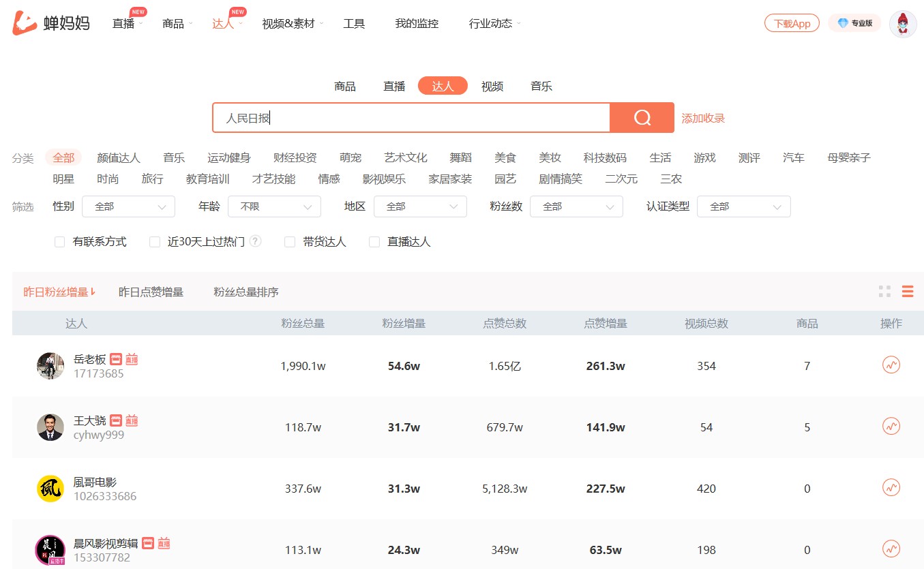Click the help icon beside 近30天上过热门
Image resolution: width=924 pixels, height=569 pixels.
pyautogui.click(x=256, y=241)
